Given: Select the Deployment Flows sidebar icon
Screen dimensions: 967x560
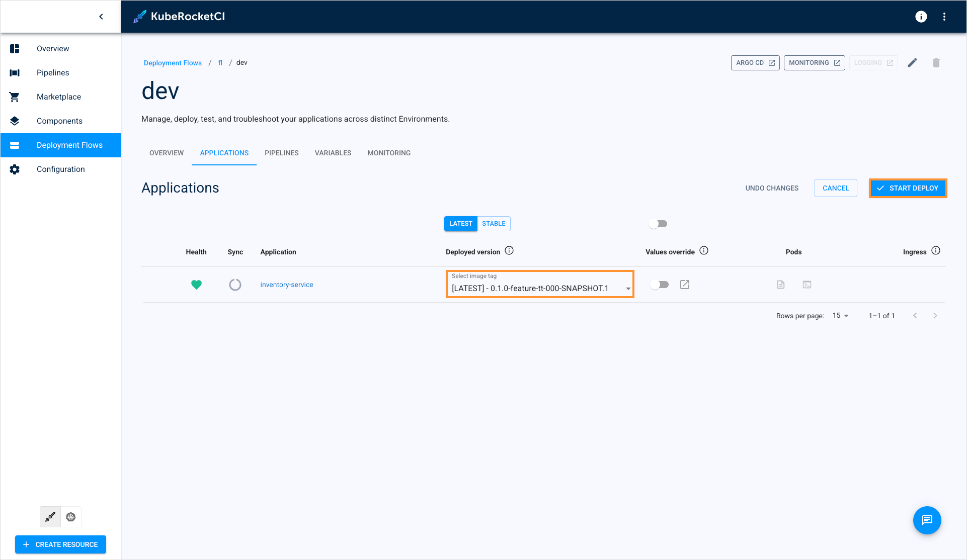Looking at the screenshot, I should pyautogui.click(x=14, y=145).
